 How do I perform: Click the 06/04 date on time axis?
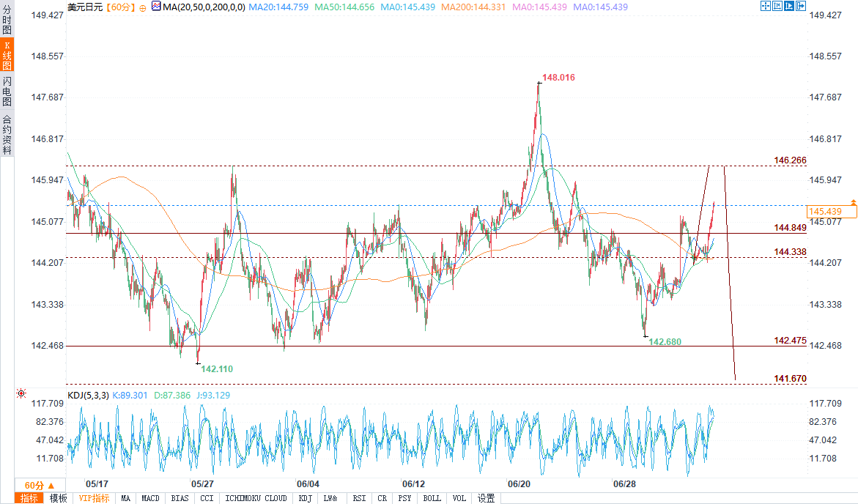[x=308, y=483]
